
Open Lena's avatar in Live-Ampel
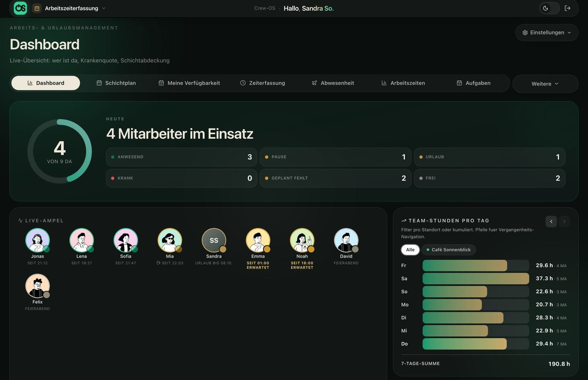point(82,240)
